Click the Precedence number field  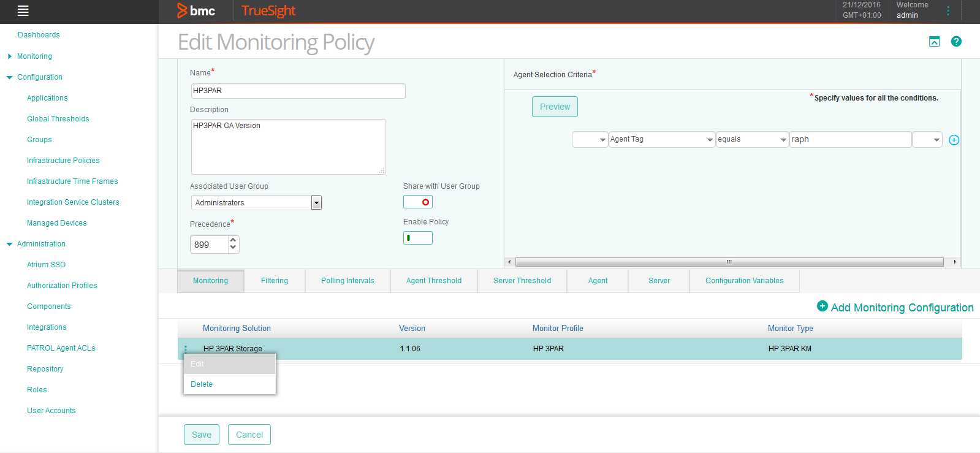pyautogui.click(x=210, y=245)
